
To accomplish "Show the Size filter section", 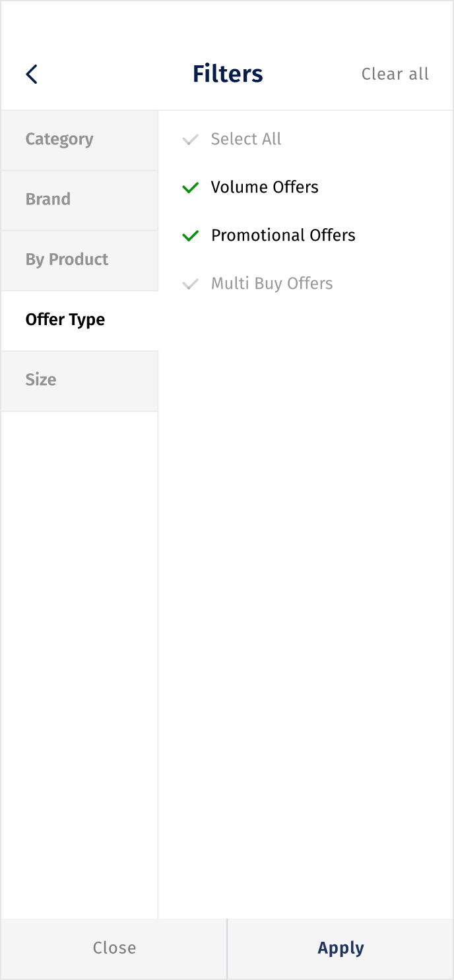I will tap(79, 381).
